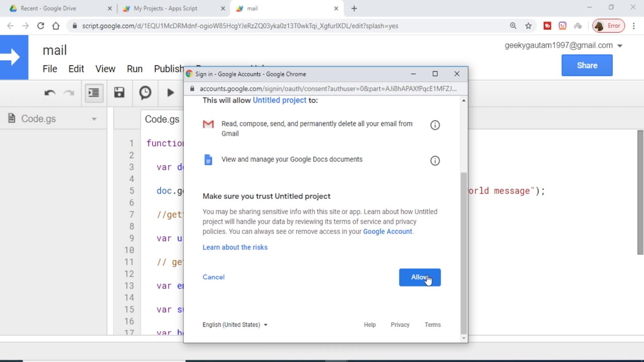Open the account dropdown next to the email
This screenshot has width=644, height=362.
(x=620, y=46)
